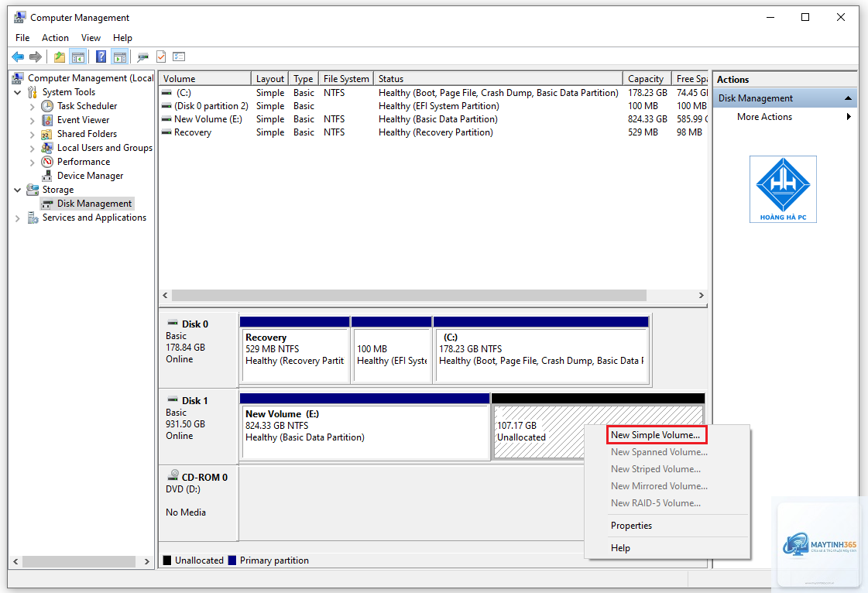This screenshot has height=593, width=868.
Task: Open the View menu
Action: click(x=91, y=38)
